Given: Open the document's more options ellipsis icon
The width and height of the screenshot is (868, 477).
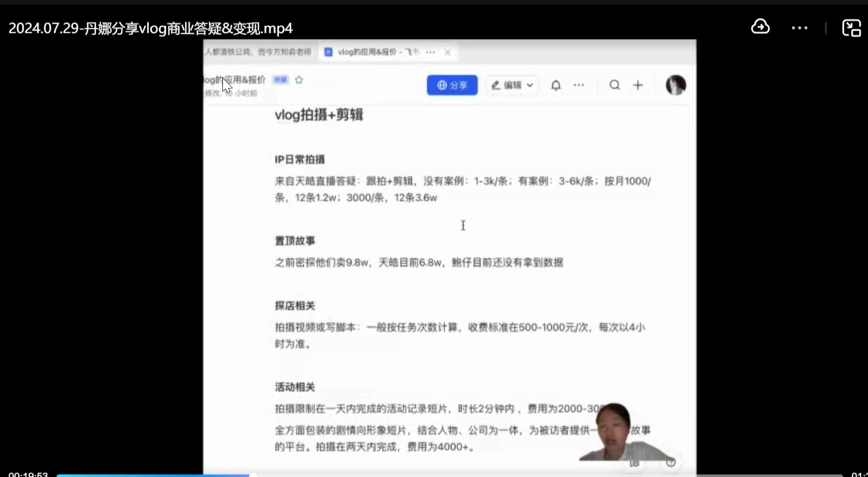Looking at the screenshot, I should click(x=579, y=85).
